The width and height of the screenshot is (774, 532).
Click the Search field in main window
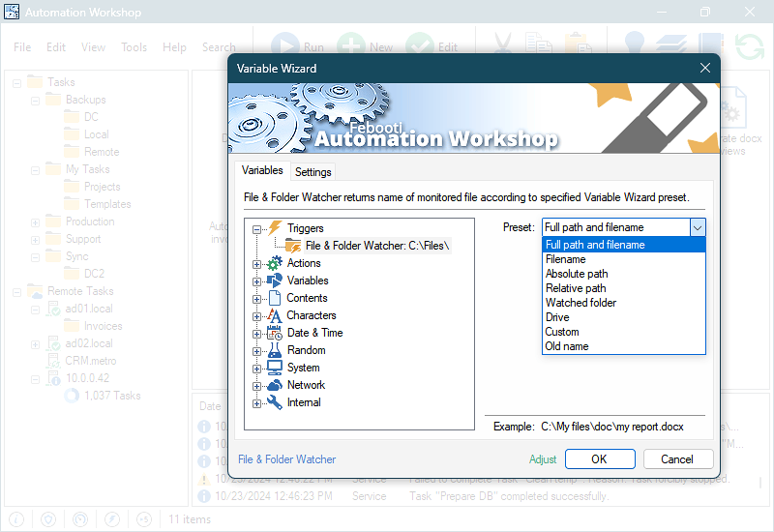219,47
